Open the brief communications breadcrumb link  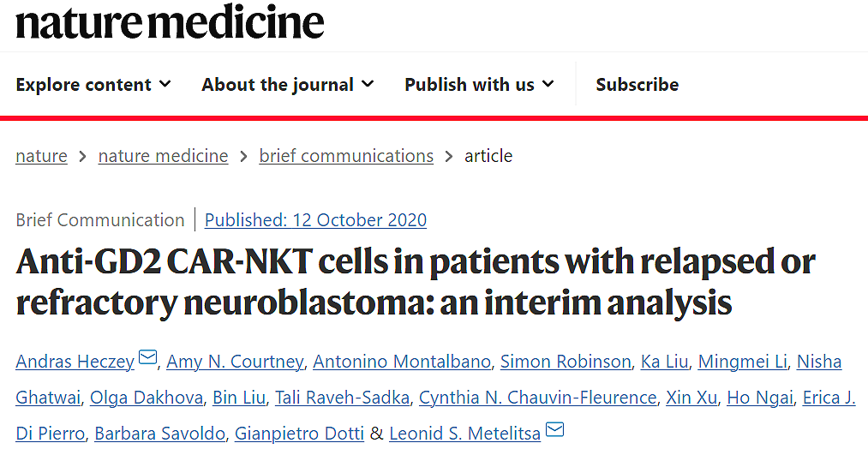(x=346, y=156)
